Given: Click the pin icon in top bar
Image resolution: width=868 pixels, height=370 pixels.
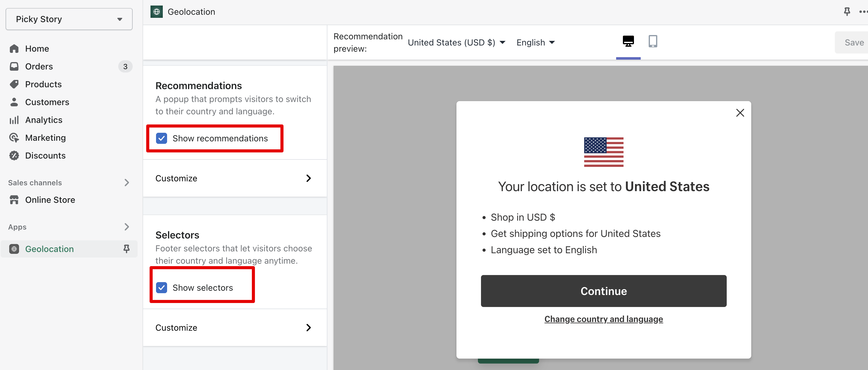Looking at the screenshot, I should (x=847, y=12).
